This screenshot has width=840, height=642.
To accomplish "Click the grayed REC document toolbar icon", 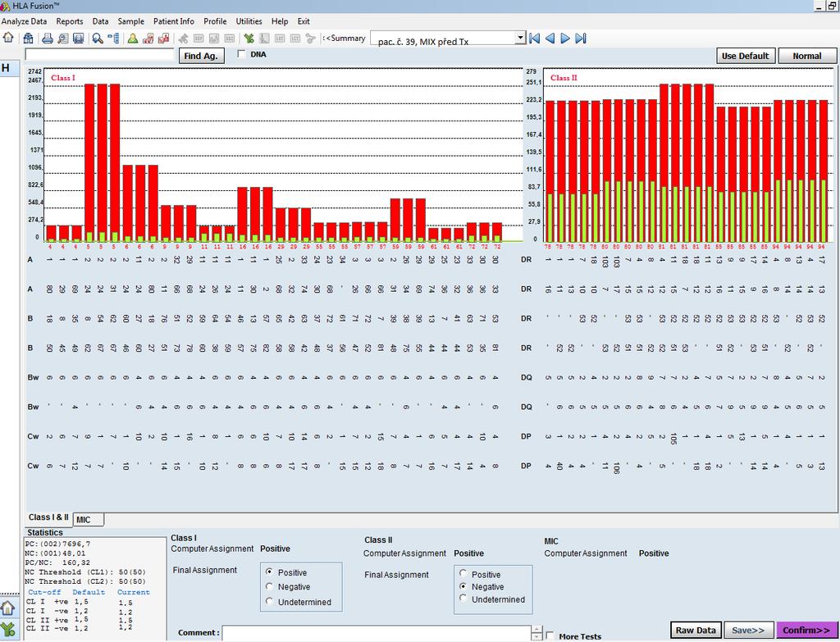I will [x=230, y=38].
